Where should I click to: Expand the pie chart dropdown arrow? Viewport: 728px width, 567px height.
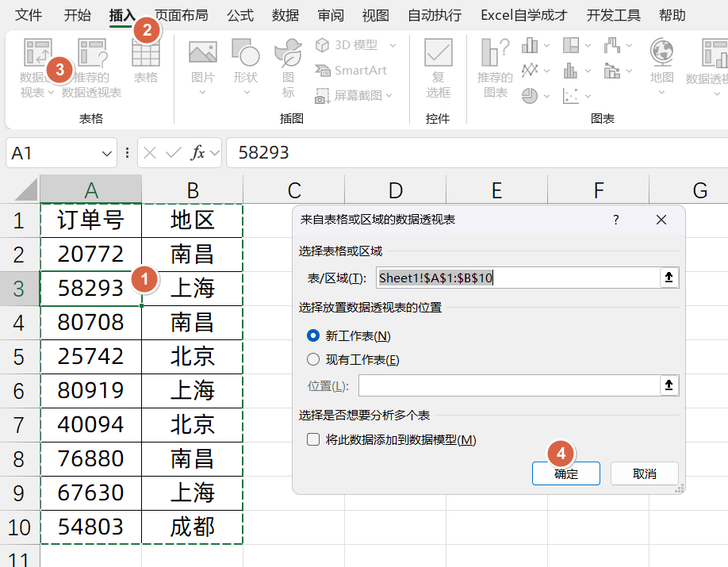point(546,96)
